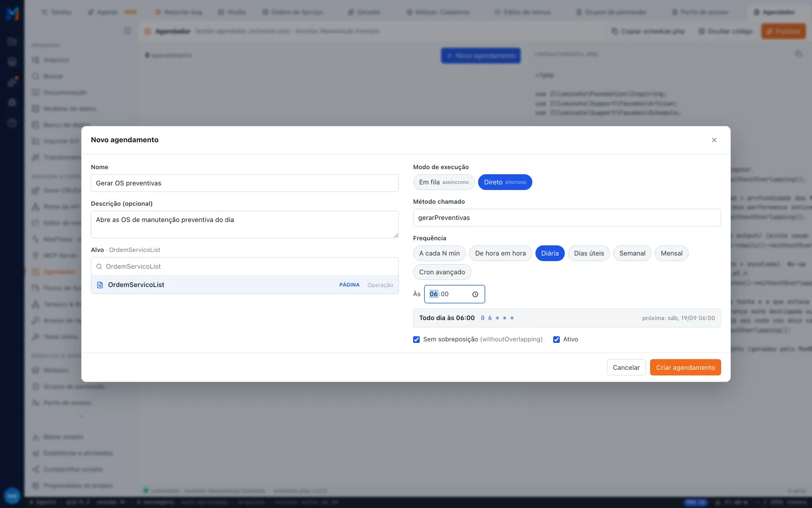
Task: Toggle the Sem sobreposição checkbox
Action: point(417,339)
